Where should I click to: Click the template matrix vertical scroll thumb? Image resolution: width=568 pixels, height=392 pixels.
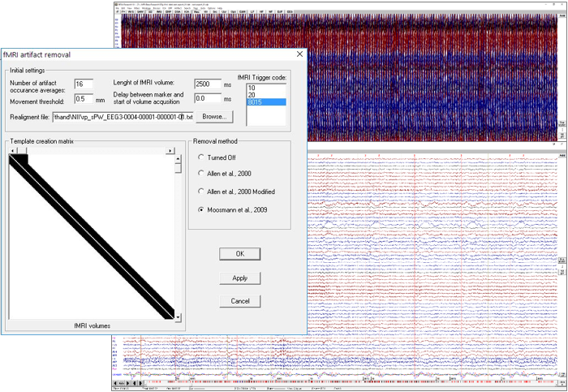pos(178,168)
